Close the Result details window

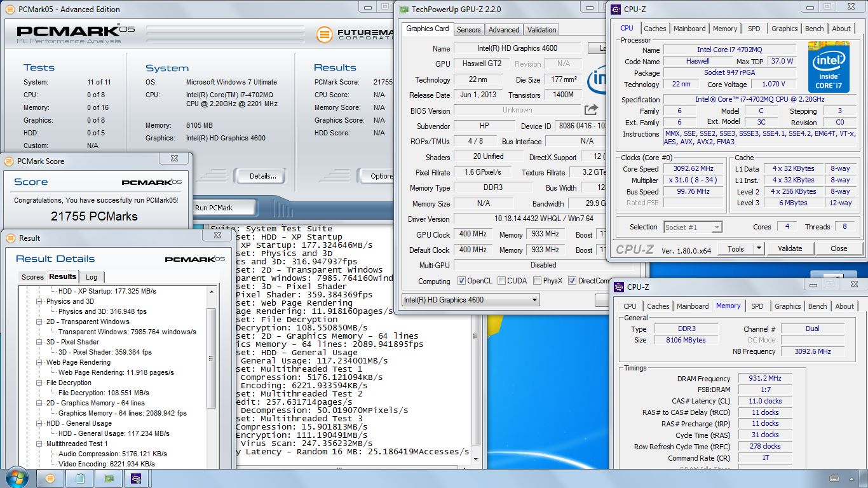tap(217, 235)
